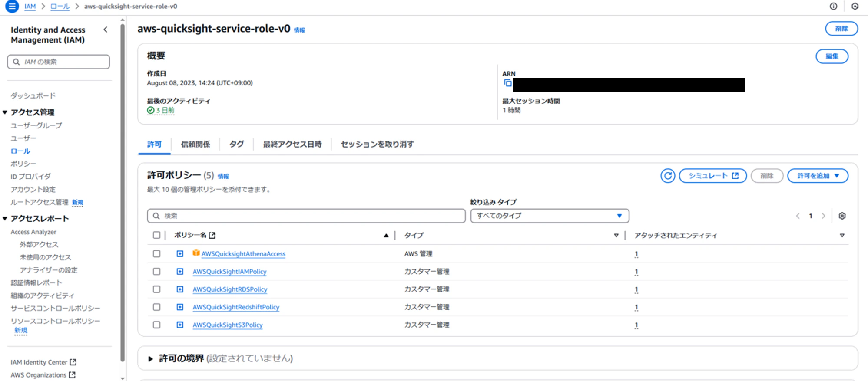Open ポリシー in the sidebar
Viewport: 868px width, 381px height.
[23, 164]
